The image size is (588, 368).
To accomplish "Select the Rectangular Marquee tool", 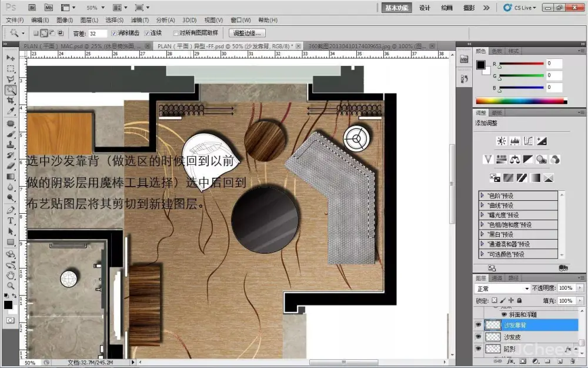I will coord(11,69).
